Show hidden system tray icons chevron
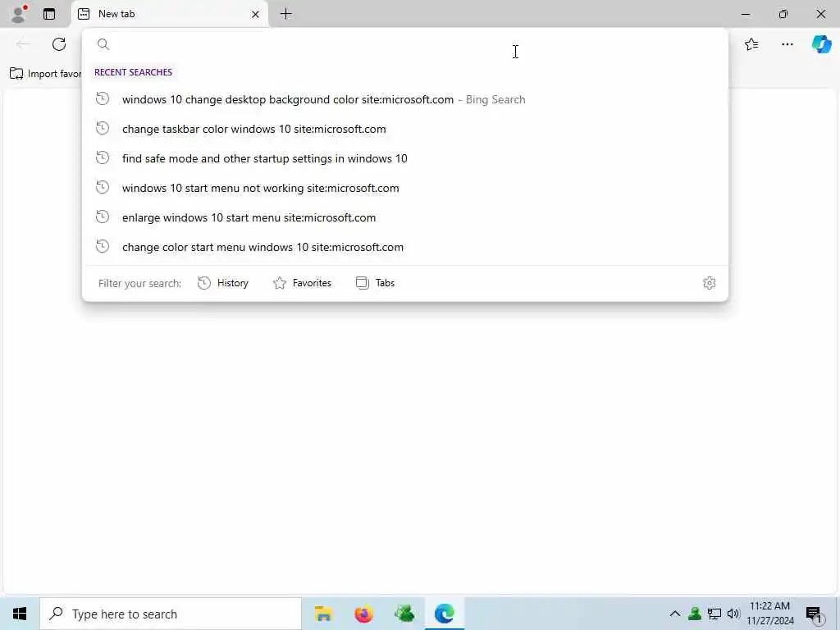This screenshot has height=630, width=840. tap(675, 614)
